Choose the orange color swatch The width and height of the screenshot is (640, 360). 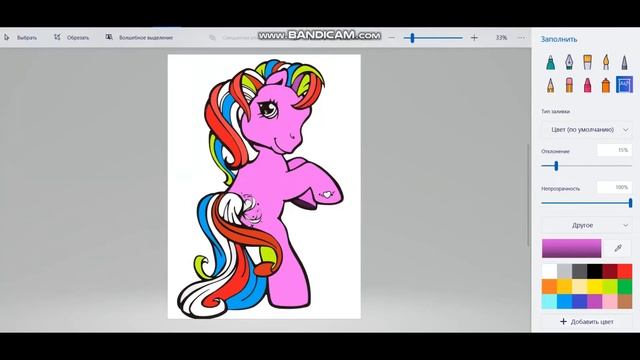(x=549, y=287)
